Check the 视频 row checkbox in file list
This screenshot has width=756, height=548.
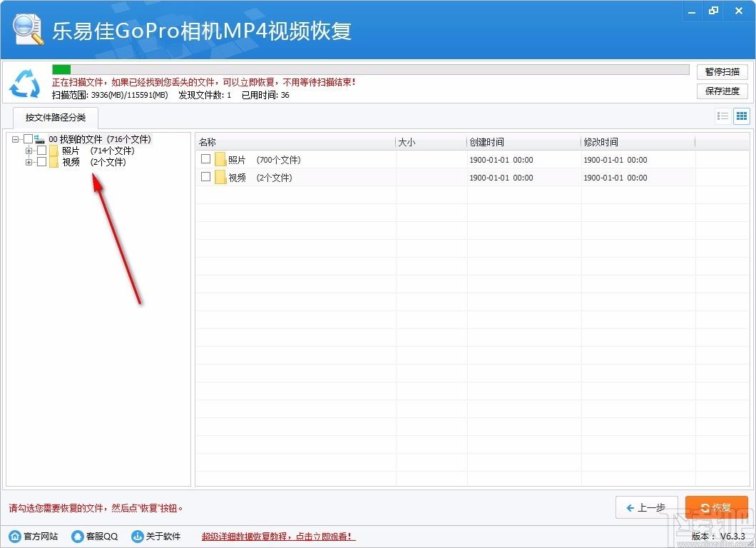[x=206, y=176]
